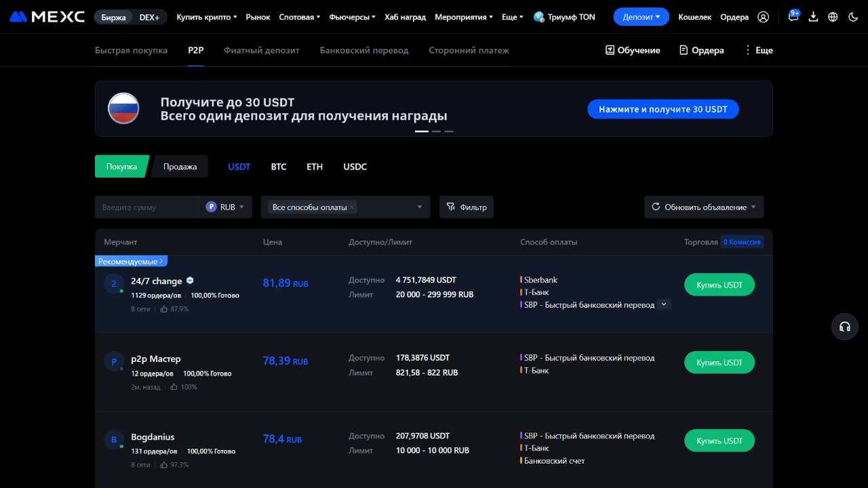868x488 pixels.
Task: Open the Фильтр filter button
Action: [x=467, y=207]
